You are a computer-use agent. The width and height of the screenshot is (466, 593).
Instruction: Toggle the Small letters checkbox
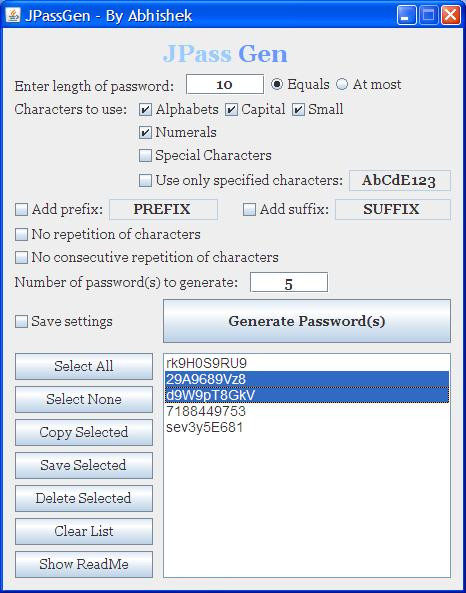point(298,110)
